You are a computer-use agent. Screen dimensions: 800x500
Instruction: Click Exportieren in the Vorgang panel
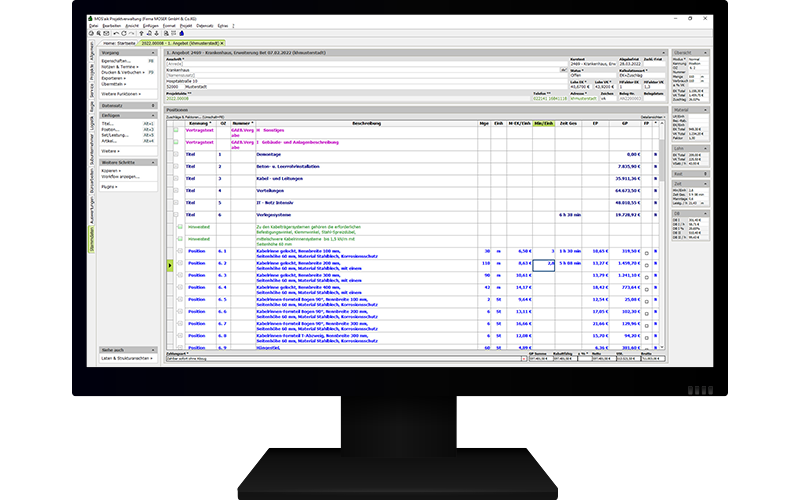point(113,78)
